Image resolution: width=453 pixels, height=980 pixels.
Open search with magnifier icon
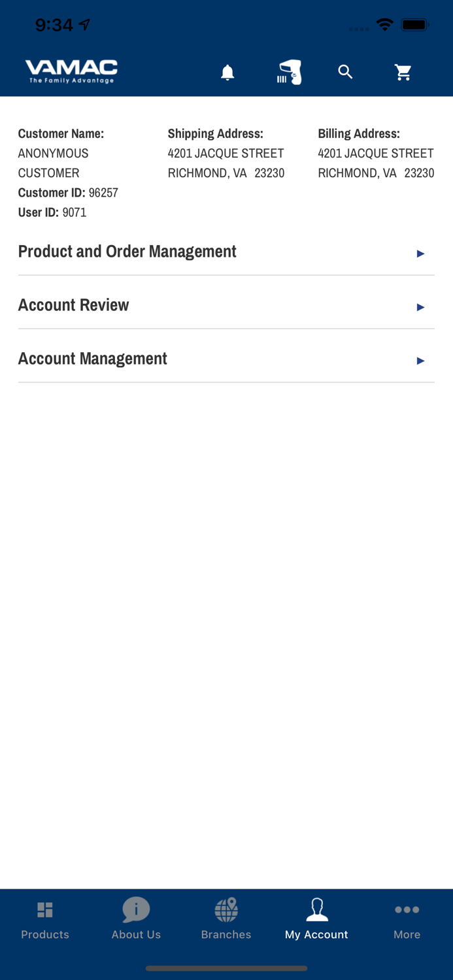tap(345, 72)
